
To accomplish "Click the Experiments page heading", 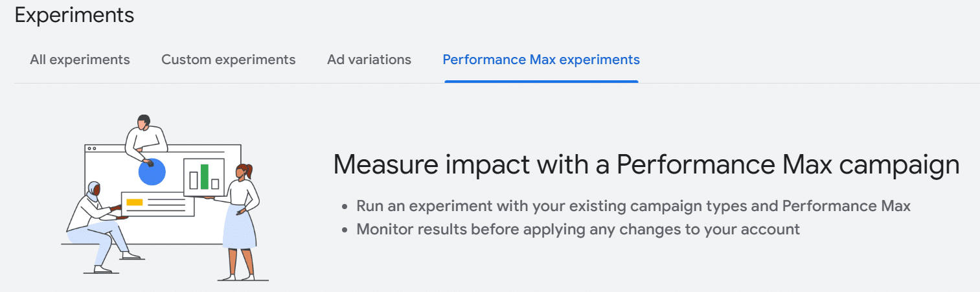I will (74, 15).
